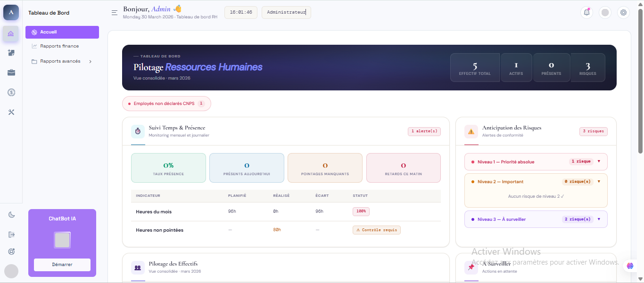Open the briefcase icon in left rail

(x=11, y=73)
